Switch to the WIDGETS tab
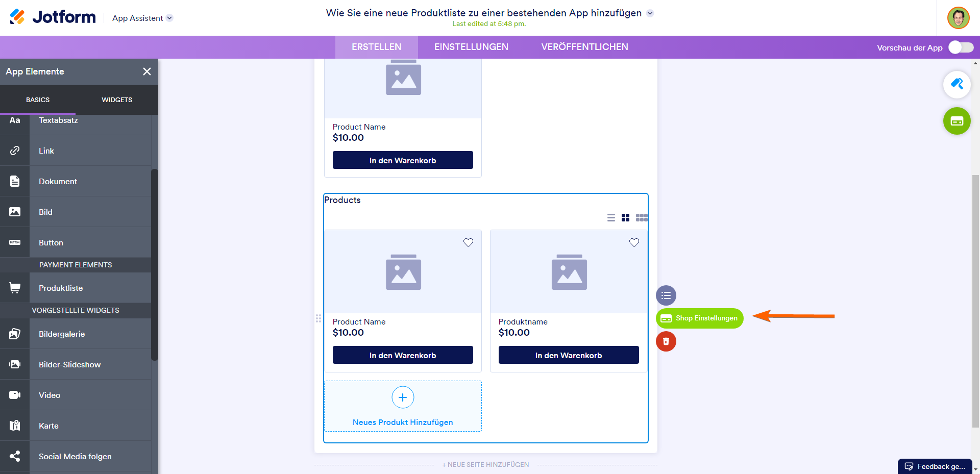Screen dimensions: 980x474 (117, 100)
